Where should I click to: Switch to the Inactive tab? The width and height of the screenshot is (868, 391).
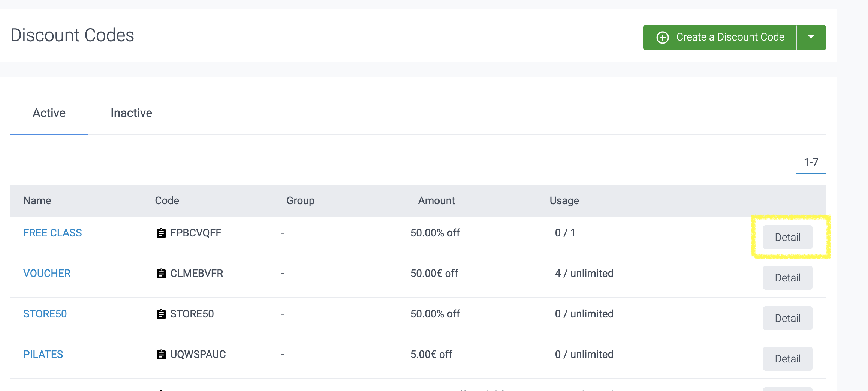point(131,113)
